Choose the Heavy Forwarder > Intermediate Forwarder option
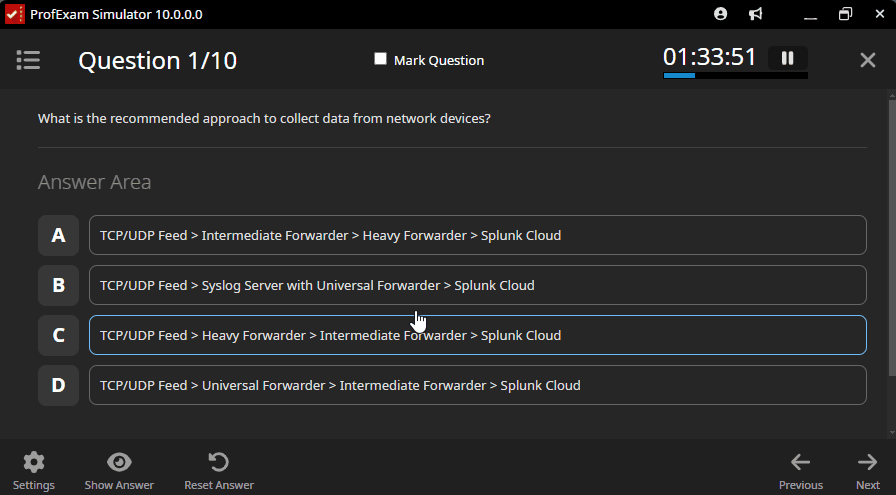Screen dimensions: 896x495 (478, 335)
